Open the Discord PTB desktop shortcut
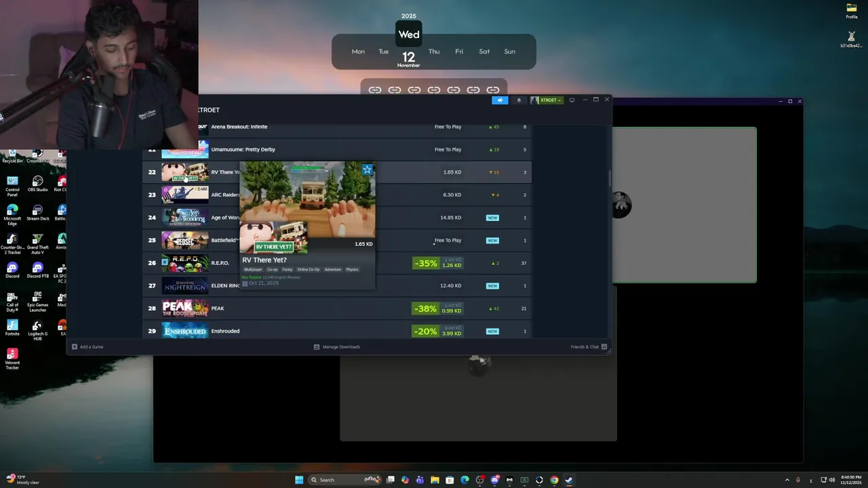868x488 pixels. click(x=37, y=270)
